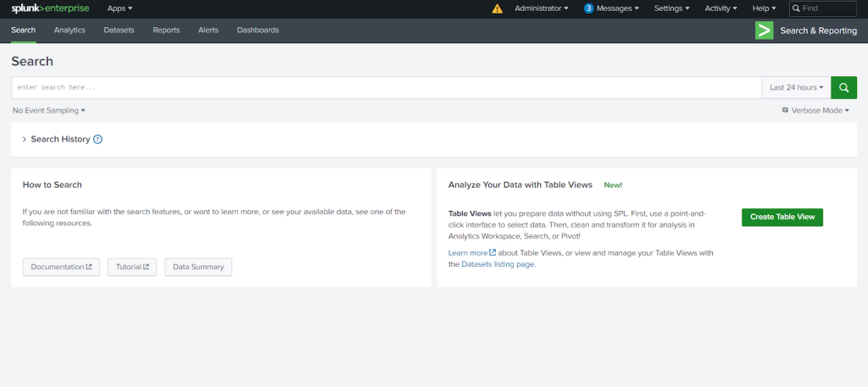This screenshot has width=868, height=387.
Task: Open the Dashboards tab
Action: [258, 30]
